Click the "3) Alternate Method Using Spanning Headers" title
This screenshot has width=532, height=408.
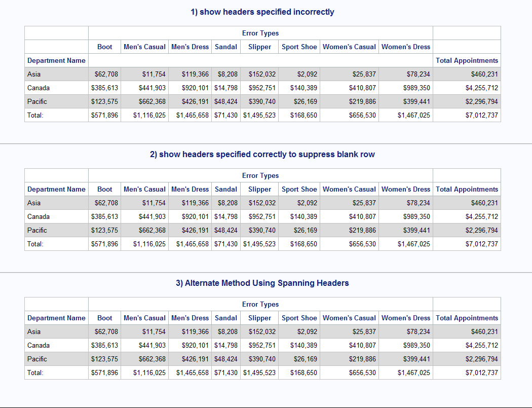pos(262,283)
